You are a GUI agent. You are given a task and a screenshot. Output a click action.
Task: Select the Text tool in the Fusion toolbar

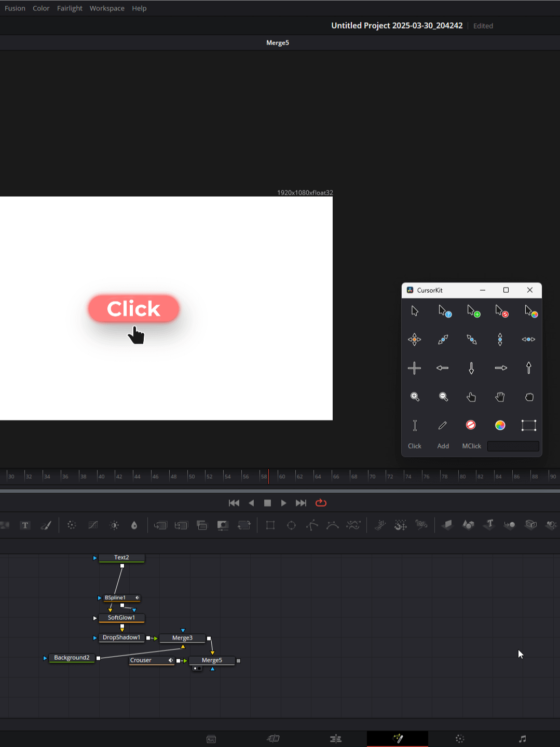25,525
